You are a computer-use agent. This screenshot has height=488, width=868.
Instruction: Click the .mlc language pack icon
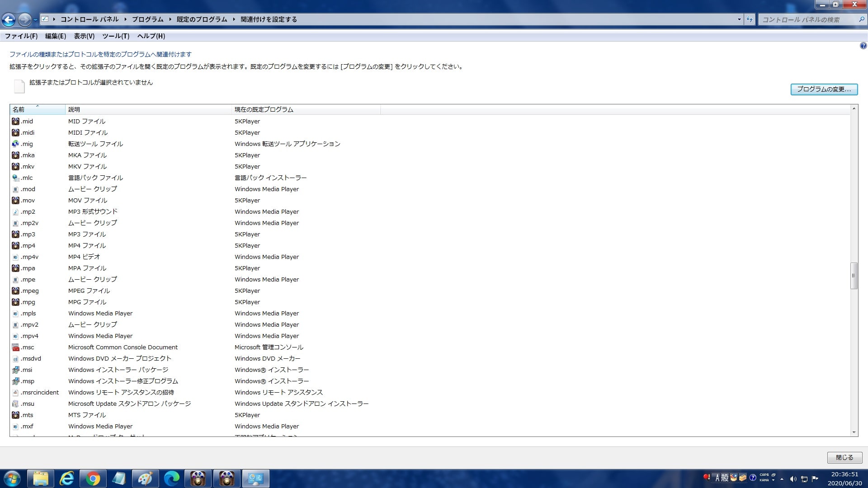[15, 178]
